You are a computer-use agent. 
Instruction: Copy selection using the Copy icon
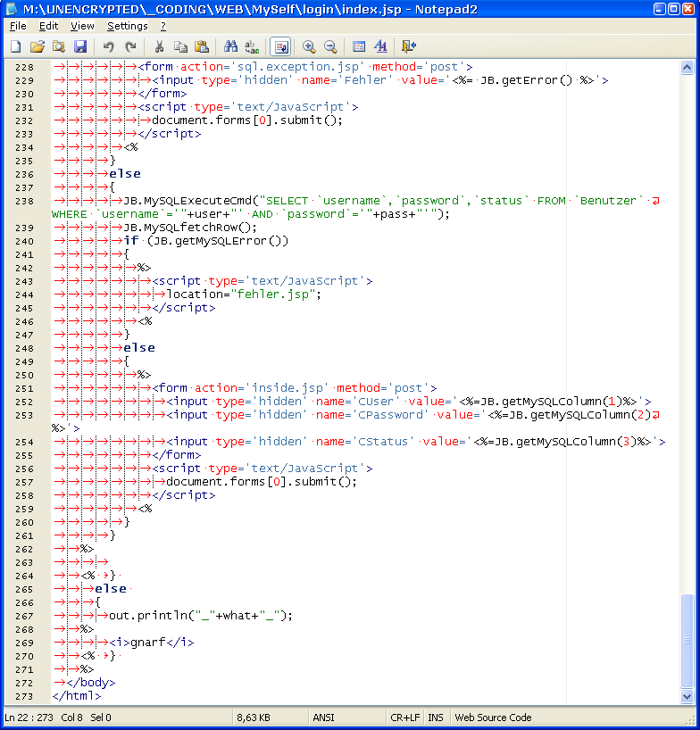[180, 46]
